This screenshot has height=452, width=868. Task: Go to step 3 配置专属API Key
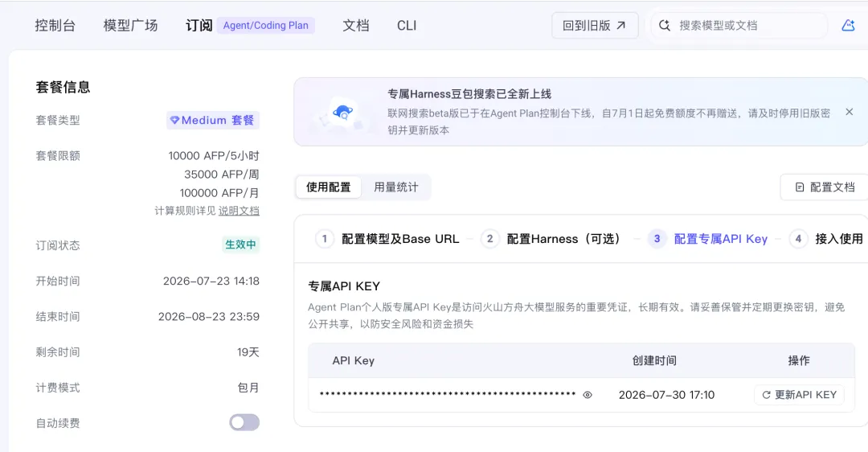click(x=707, y=239)
